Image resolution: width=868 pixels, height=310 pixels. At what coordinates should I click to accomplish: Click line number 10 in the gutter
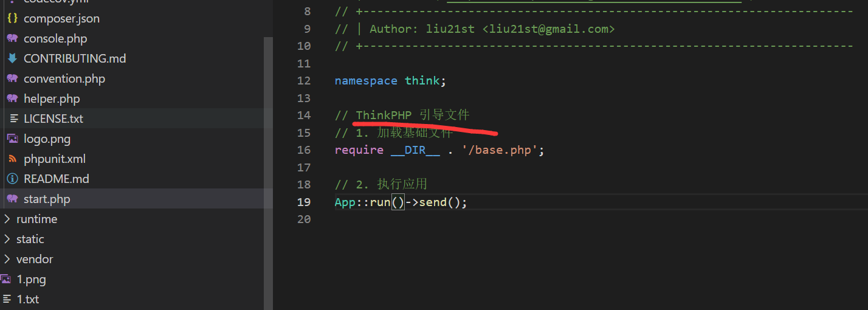click(304, 46)
